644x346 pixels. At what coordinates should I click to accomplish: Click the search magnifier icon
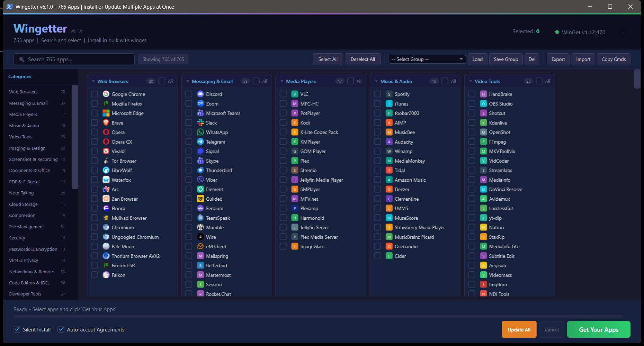click(21, 59)
